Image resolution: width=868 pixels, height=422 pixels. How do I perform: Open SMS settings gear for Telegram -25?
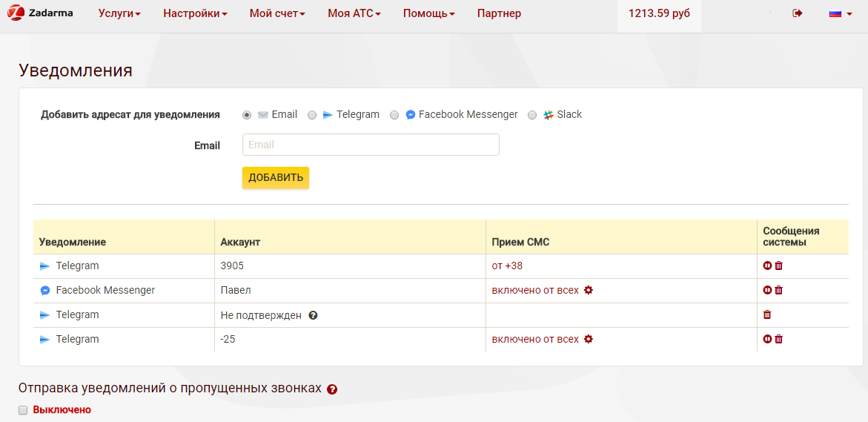(589, 339)
